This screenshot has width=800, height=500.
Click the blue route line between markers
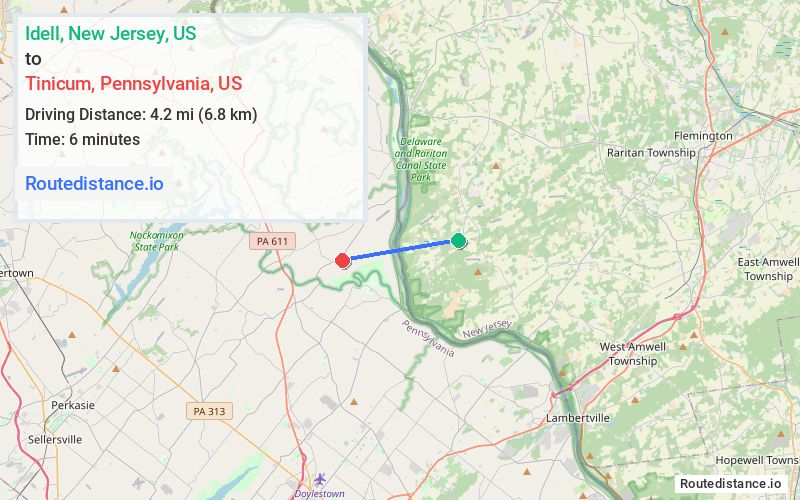pyautogui.click(x=401, y=251)
